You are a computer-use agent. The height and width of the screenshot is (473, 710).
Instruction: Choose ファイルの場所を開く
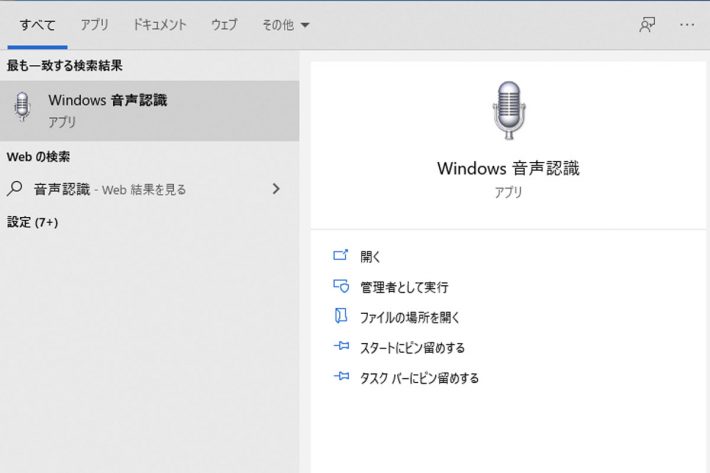point(410,317)
